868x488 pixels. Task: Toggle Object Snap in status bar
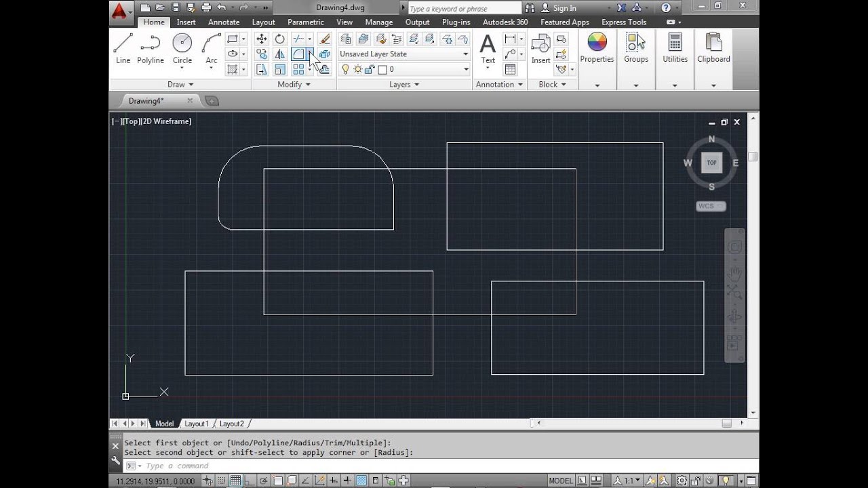click(x=277, y=481)
